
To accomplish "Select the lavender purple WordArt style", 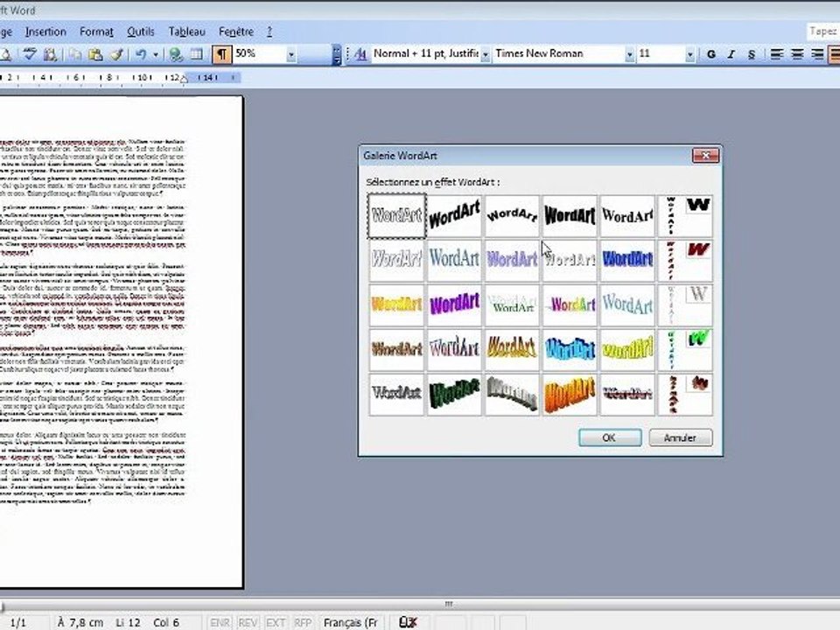I will coord(512,261).
